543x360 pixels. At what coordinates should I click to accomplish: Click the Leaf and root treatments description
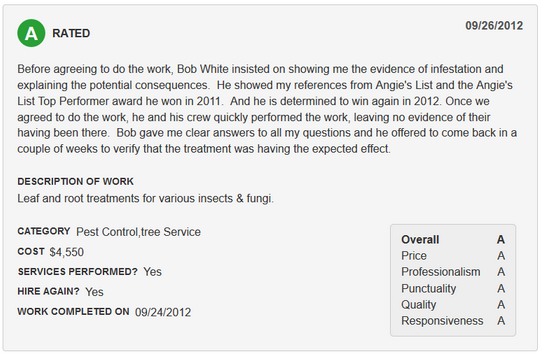145,198
